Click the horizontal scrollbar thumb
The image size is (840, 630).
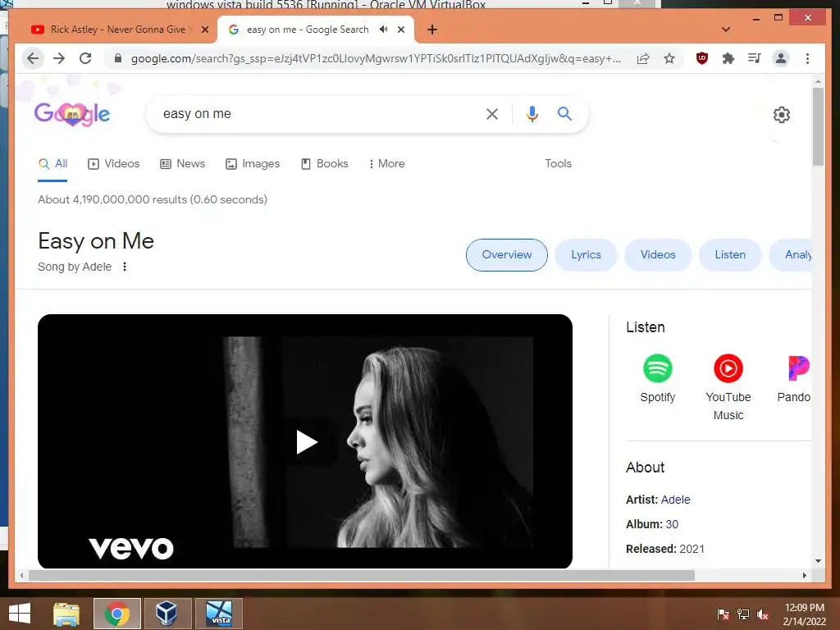coord(362,575)
